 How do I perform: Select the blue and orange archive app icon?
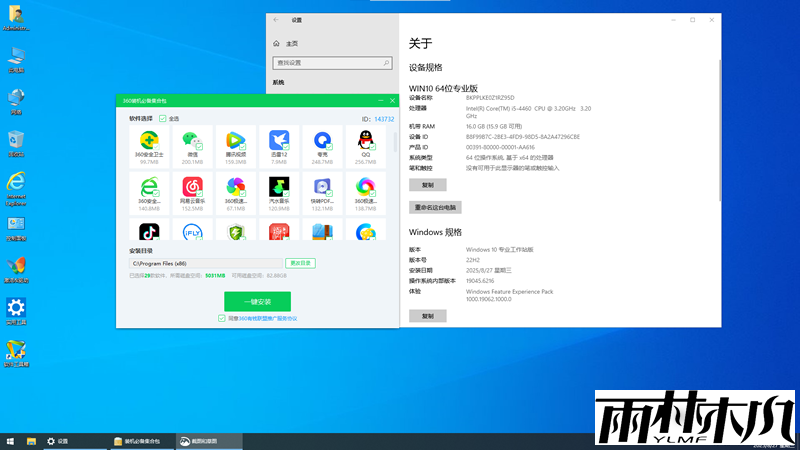click(322, 232)
